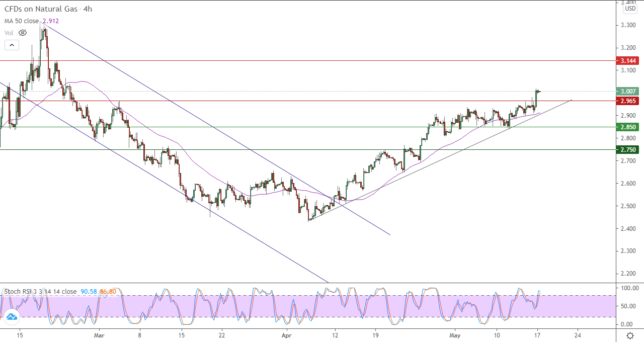Click the 8 date label on time axis
This screenshot has width=644, height=342.
click(x=139, y=334)
